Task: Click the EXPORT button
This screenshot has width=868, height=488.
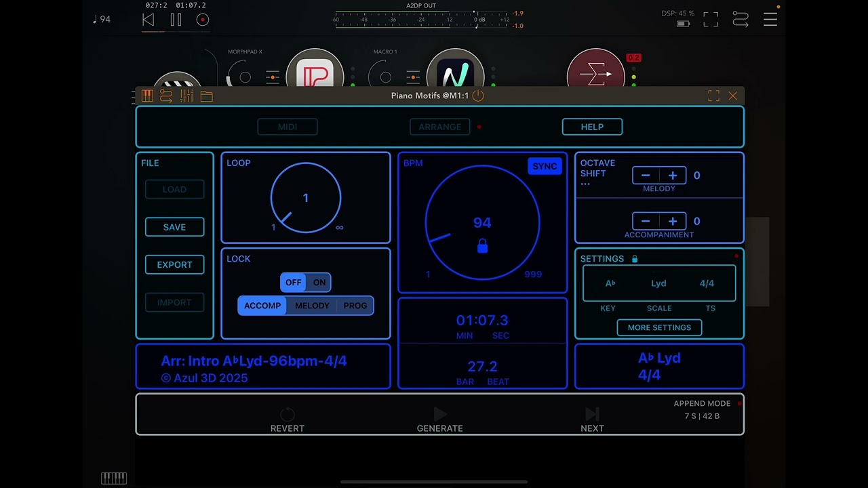Action: click(174, 265)
